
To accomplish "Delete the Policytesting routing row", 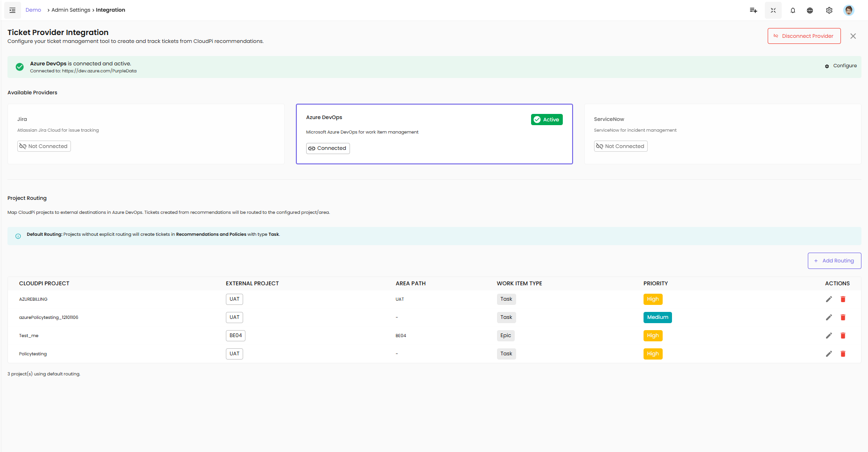I will pyautogui.click(x=843, y=354).
